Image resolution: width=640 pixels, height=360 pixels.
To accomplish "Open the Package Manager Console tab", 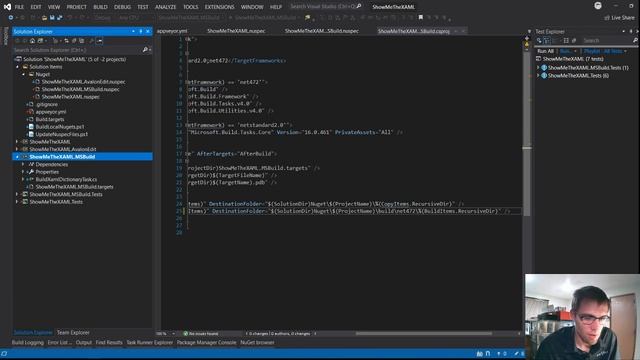I will tap(207, 342).
